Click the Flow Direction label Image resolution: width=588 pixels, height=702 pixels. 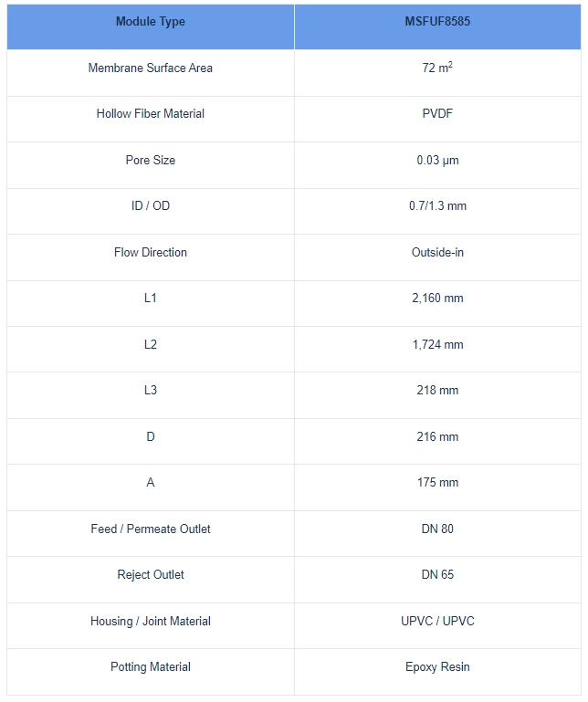[151, 253]
